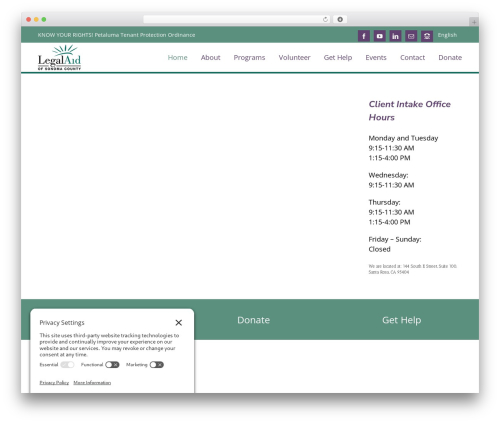The height and width of the screenshot is (423, 500).
Task: Enable the Functional cookies toggle
Action: coord(112,365)
